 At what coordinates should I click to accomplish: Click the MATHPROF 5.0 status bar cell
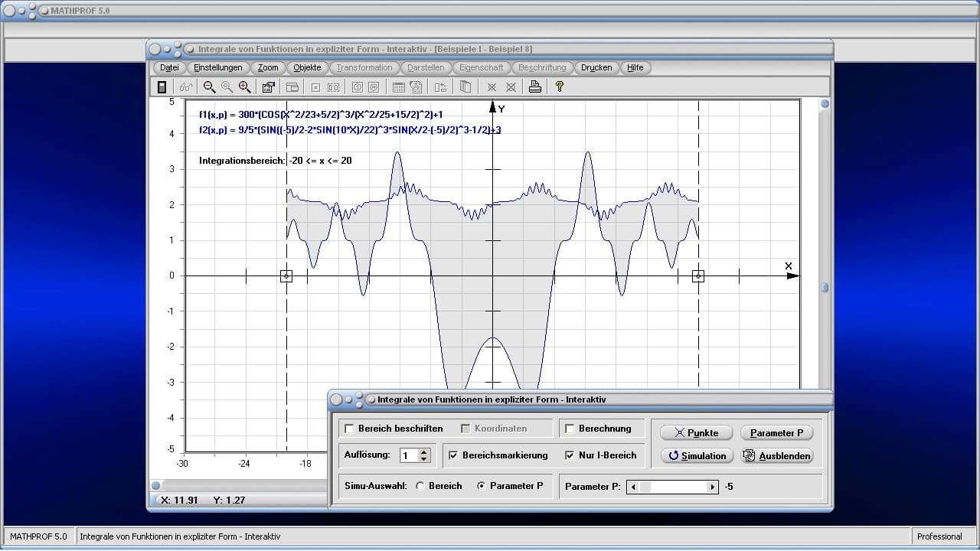click(38, 536)
